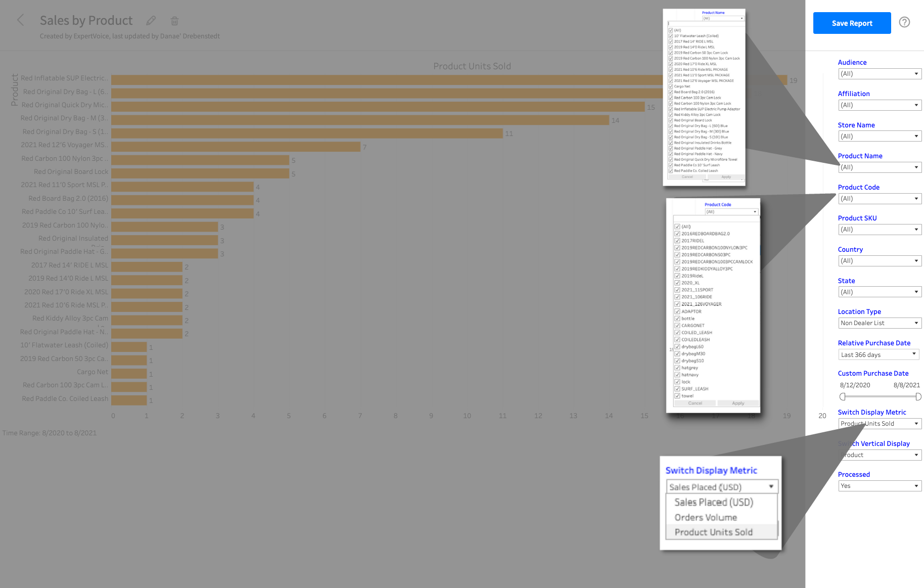Delete the report using the trash icon
The width and height of the screenshot is (924, 588).
[x=174, y=21]
